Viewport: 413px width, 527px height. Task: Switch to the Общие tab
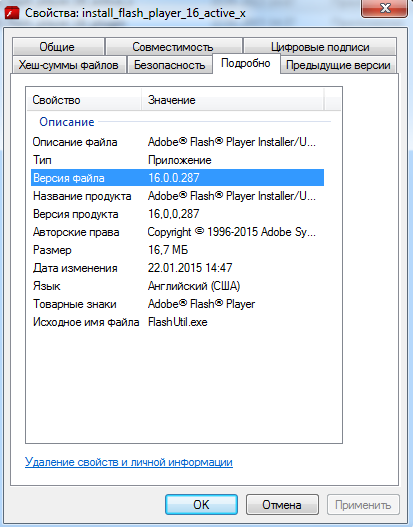(58, 47)
